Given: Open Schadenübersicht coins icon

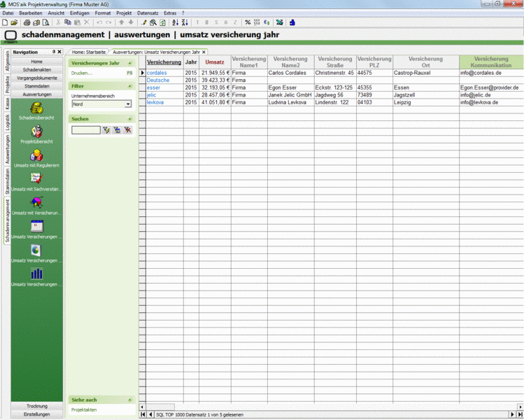Looking at the screenshot, I should [x=36, y=108].
